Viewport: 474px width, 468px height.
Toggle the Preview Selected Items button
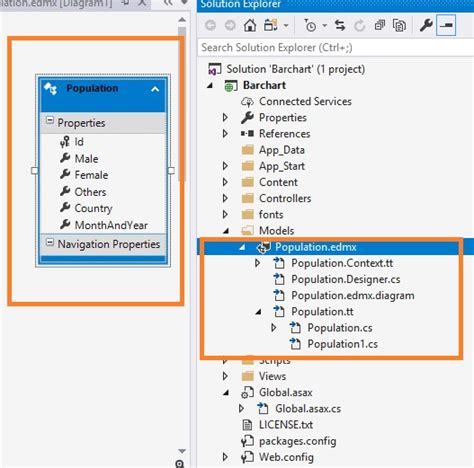[x=446, y=25]
